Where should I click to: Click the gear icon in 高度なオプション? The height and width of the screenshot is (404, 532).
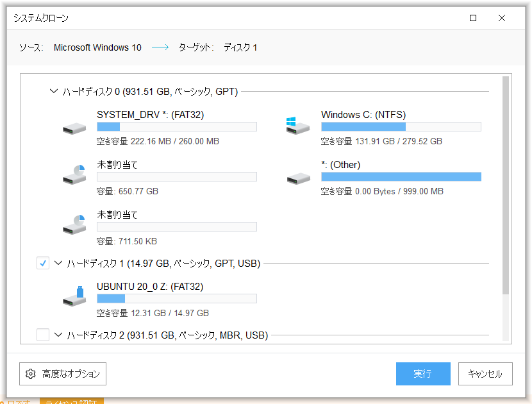(31, 374)
